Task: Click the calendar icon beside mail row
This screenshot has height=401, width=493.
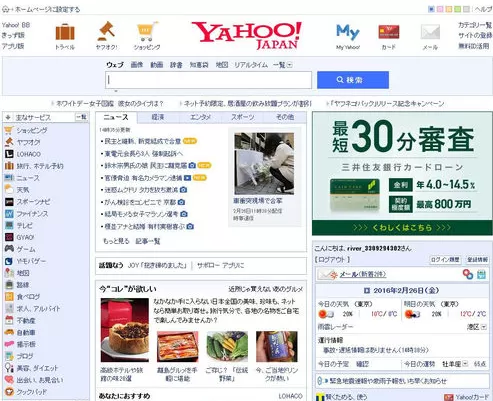Action: (x=481, y=274)
